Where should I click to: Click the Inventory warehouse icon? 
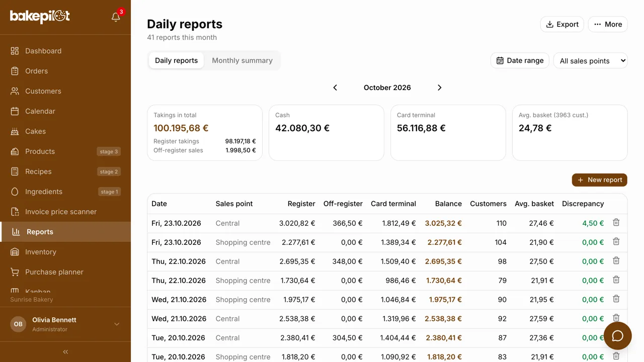click(15, 252)
